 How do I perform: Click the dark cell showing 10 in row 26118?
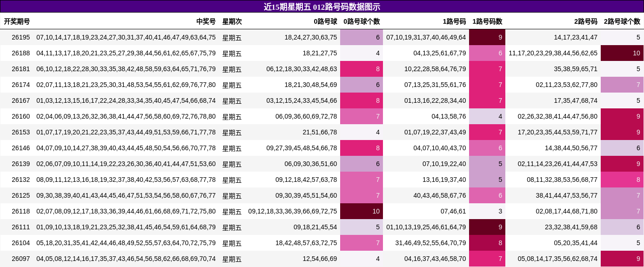(x=362, y=211)
